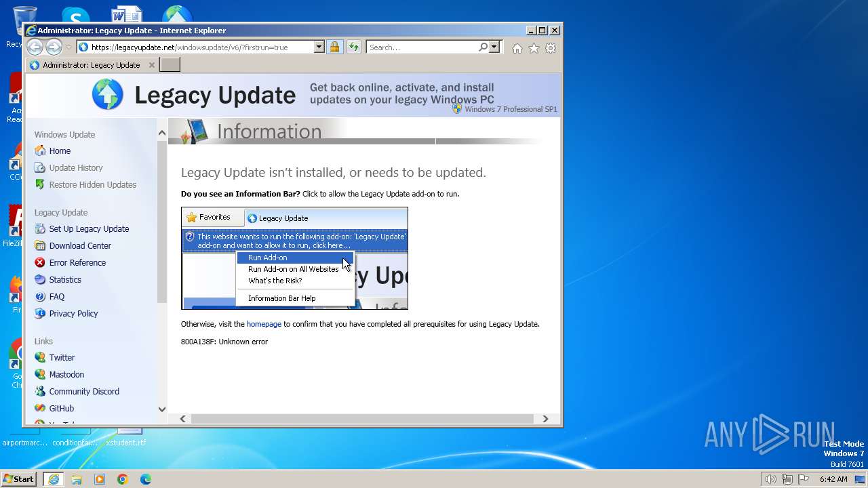This screenshot has height=488, width=868.
Task: Open the Mastodon link
Action: [x=66, y=374]
